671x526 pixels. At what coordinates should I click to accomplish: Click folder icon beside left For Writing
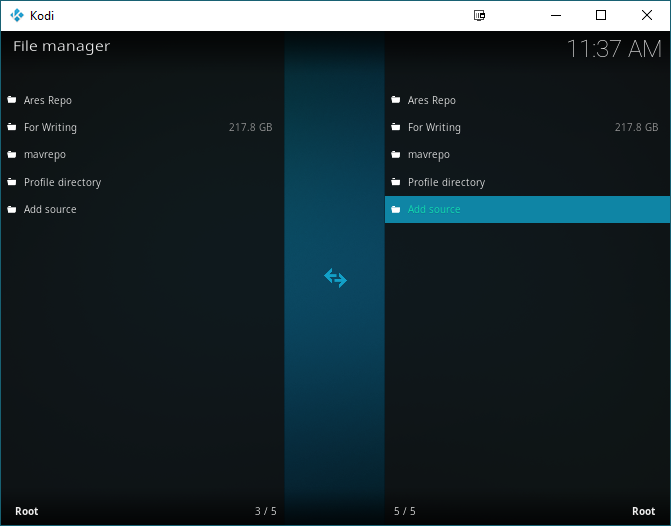[x=12, y=127]
